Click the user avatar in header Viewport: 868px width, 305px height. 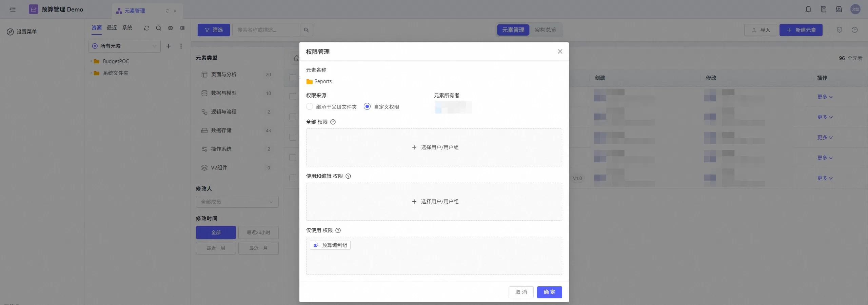[x=855, y=9]
